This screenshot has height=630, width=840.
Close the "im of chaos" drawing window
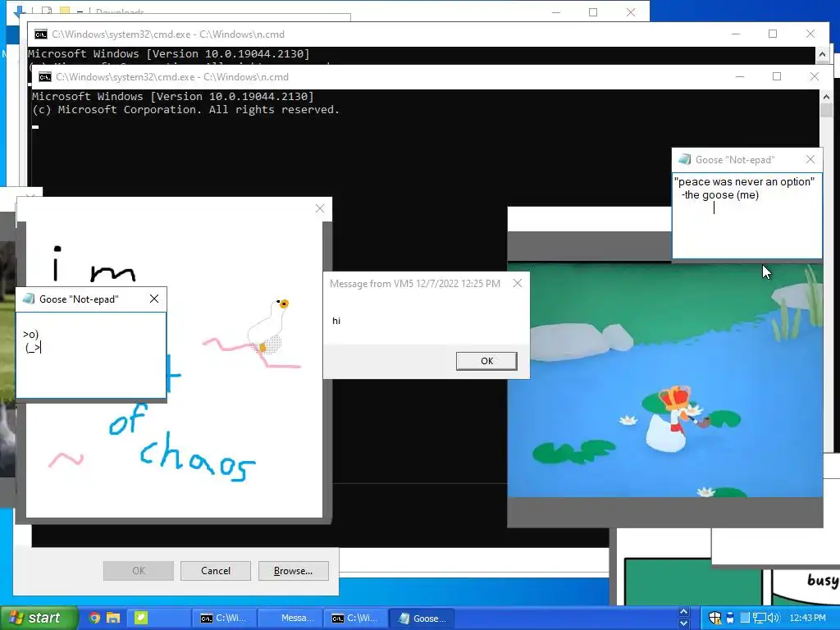(x=320, y=208)
